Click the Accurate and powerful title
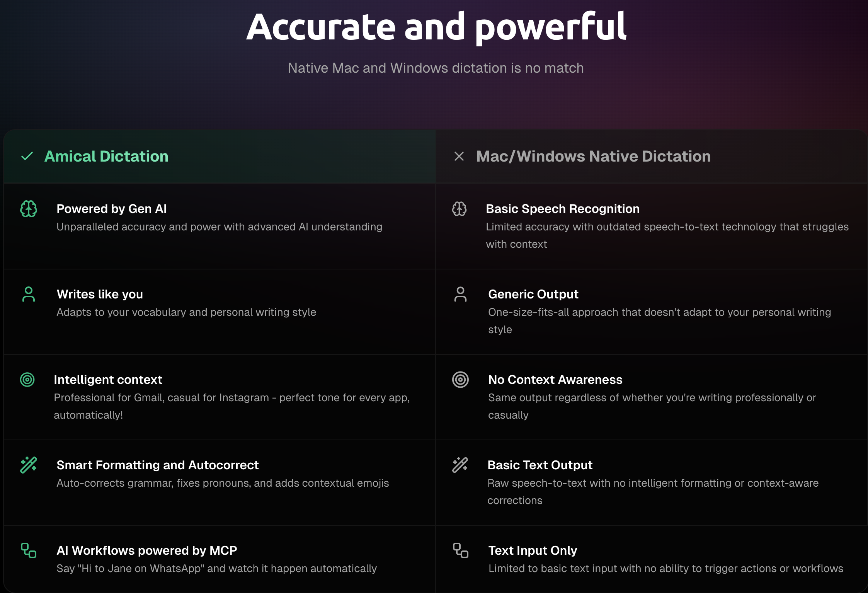This screenshot has height=593, width=868. click(x=436, y=27)
